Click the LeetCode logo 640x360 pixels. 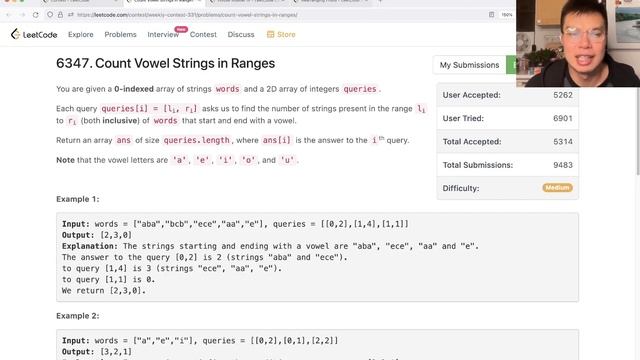[x=34, y=35]
